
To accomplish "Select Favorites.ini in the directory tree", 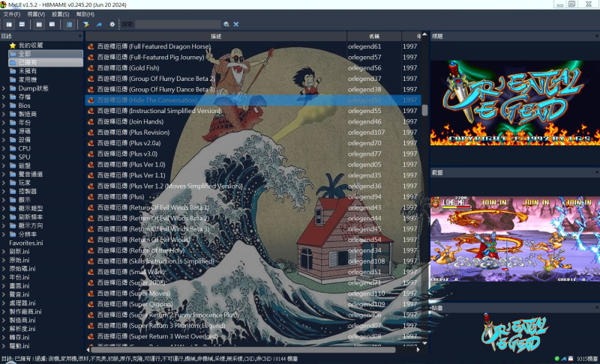I will point(26,243).
